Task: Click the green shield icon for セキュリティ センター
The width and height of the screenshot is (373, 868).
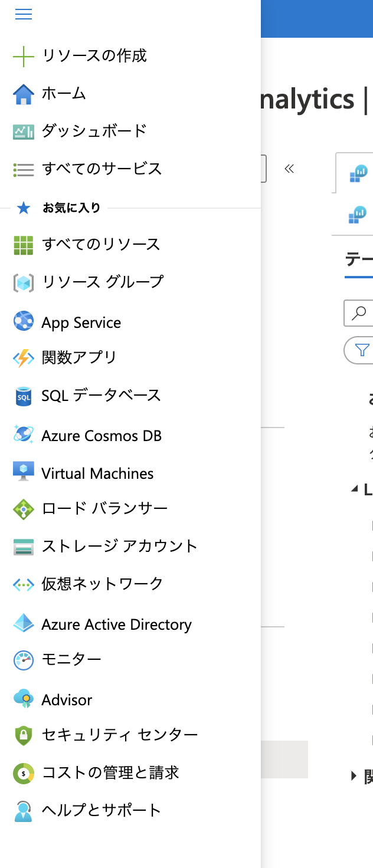Action: (x=24, y=735)
